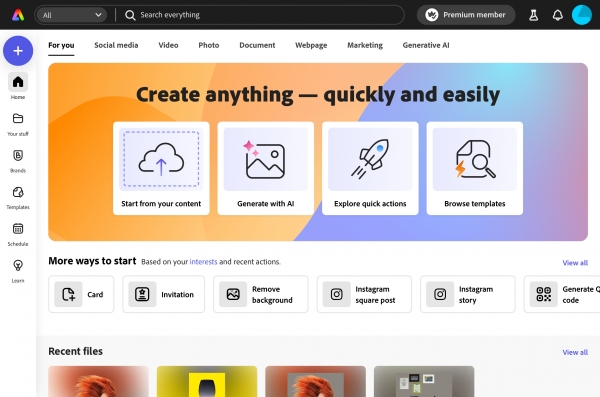Open the first recent file thumbnail
This screenshot has height=397, width=600.
[98, 381]
